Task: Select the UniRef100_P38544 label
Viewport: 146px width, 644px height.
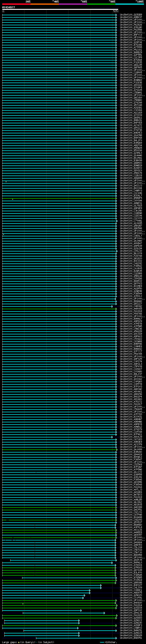Action: click(131, 294)
